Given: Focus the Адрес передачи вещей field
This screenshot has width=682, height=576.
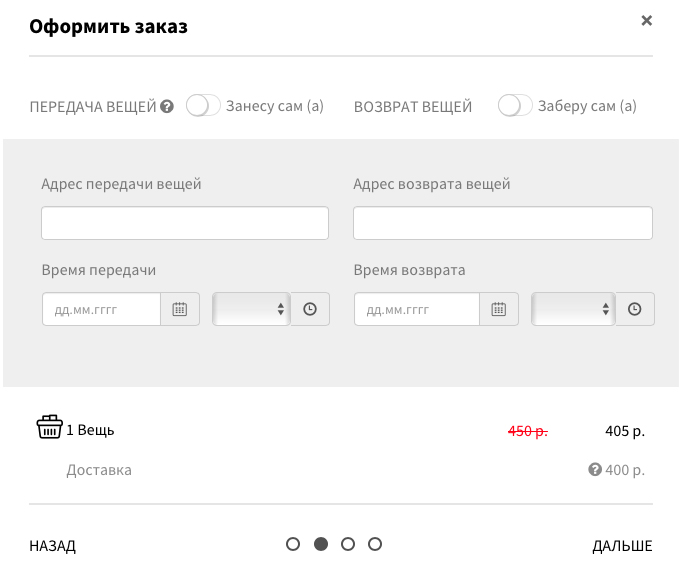Looking at the screenshot, I should pyautogui.click(x=185, y=223).
